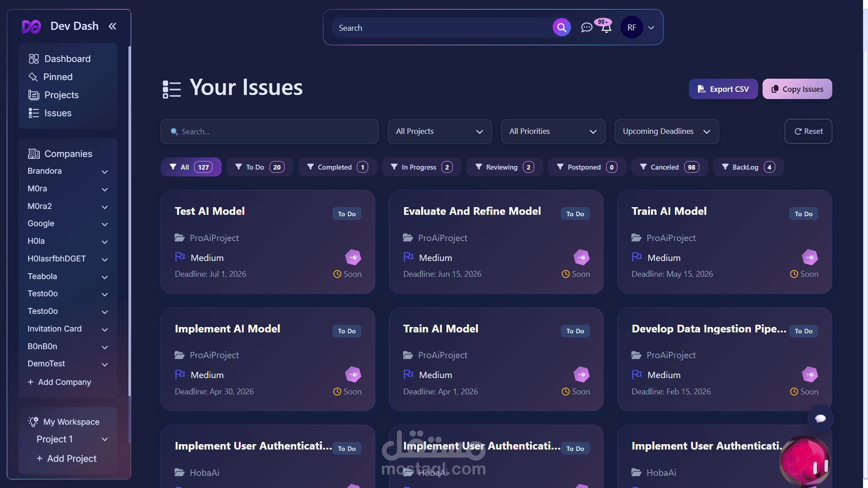The height and width of the screenshot is (488, 868).
Task: Click the sidebar vertical scrollbar
Action: point(129,222)
